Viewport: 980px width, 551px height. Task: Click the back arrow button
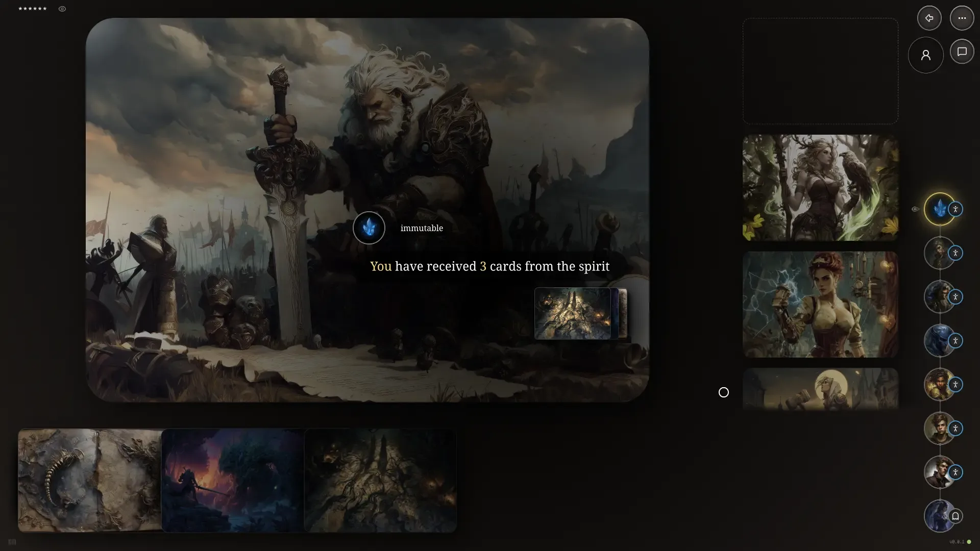point(929,18)
